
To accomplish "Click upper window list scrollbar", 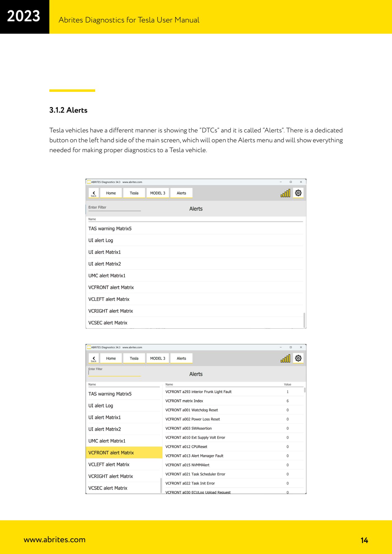I will pyautogui.click(x=304, y=320).
